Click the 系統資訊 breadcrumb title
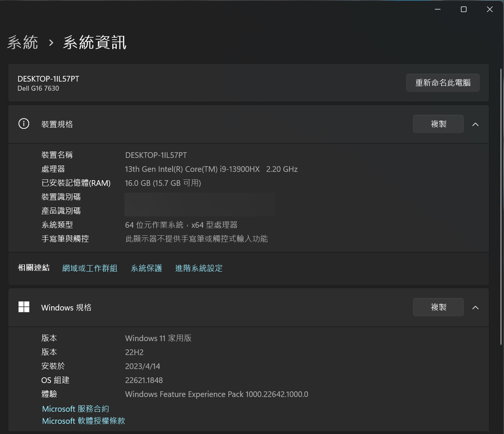 [x=95, y=42]
